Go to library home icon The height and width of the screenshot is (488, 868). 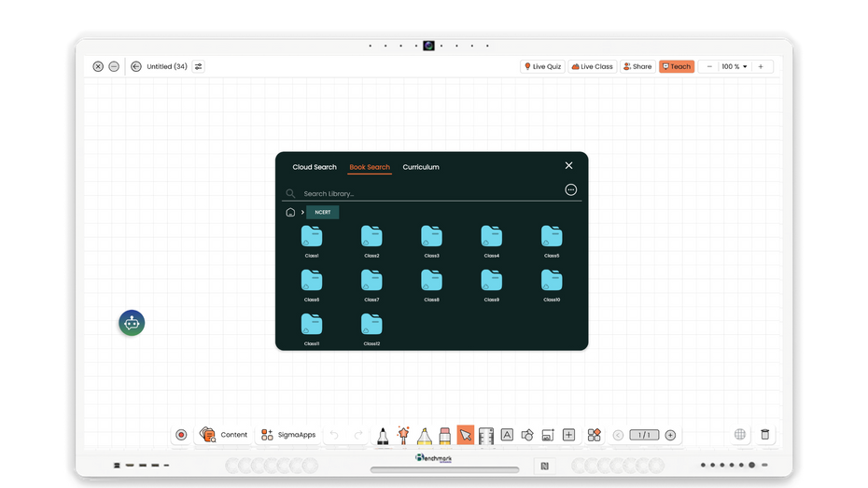290,213
